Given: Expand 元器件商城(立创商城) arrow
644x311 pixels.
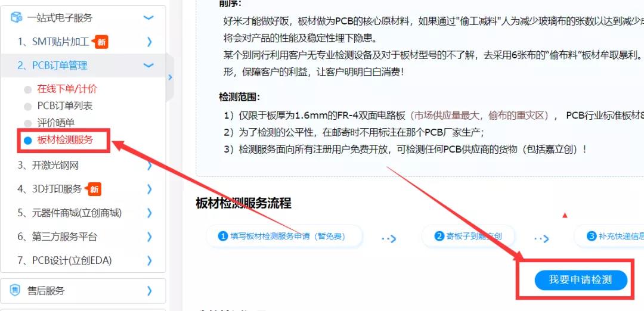Looking at the screenshot, I should click(150, 213).
